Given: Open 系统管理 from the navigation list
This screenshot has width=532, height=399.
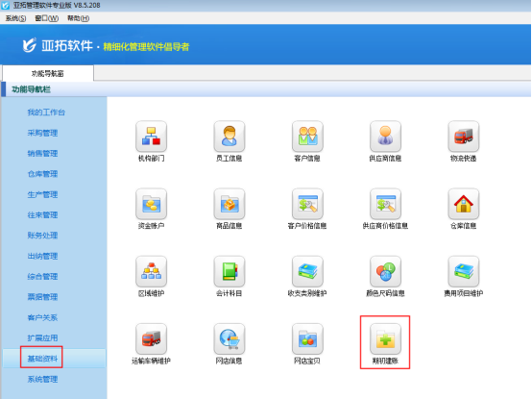Looking at the screenshot, I should pyautogui.click(x=42, y=379).
